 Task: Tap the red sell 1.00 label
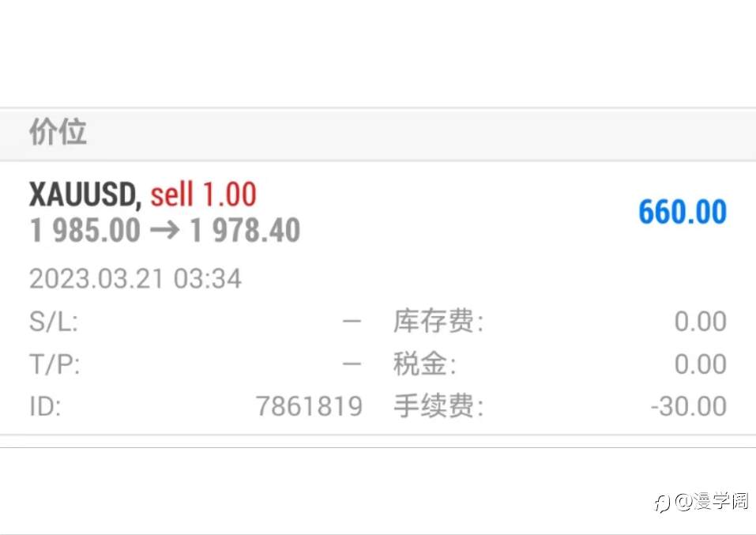point(204,194)
